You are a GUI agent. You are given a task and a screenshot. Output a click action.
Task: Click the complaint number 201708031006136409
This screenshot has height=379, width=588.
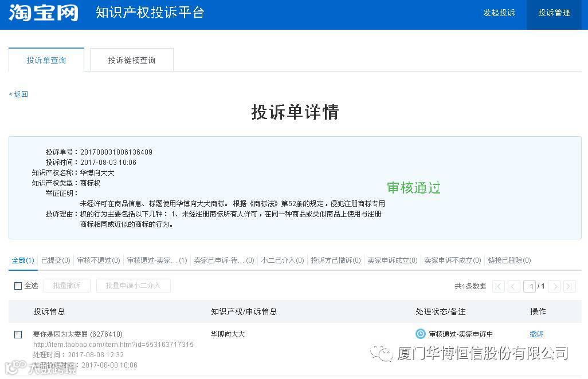(x=116, y=152)
